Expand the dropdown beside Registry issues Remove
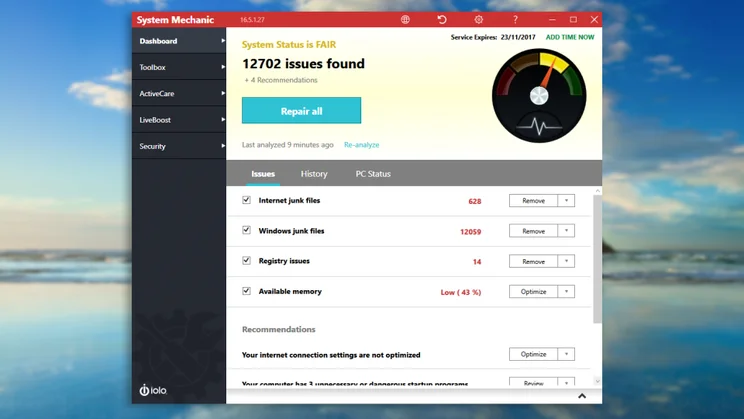Screen dimensions: 744x419 pos(566,261)
